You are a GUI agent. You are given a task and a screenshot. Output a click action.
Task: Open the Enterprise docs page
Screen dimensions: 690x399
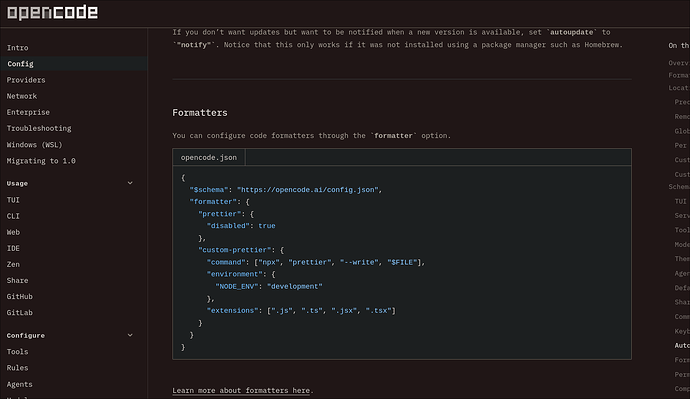coord(28,112)
